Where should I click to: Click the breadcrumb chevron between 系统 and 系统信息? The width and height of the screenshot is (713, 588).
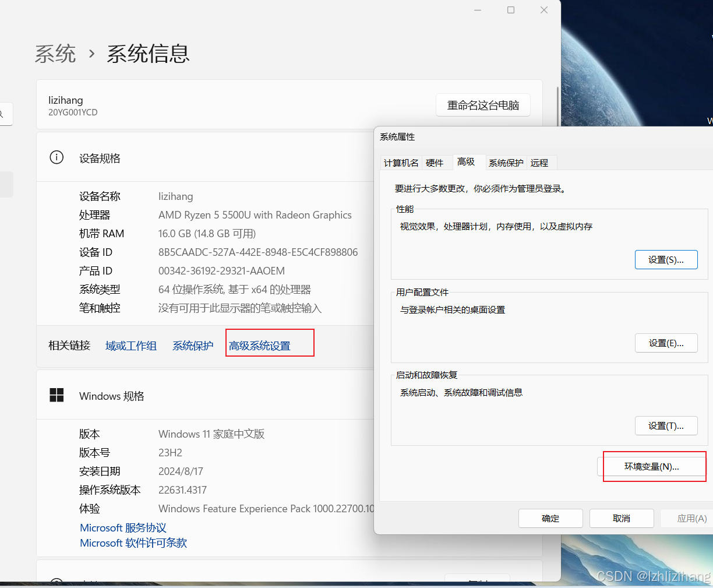(x=91, y=54)
